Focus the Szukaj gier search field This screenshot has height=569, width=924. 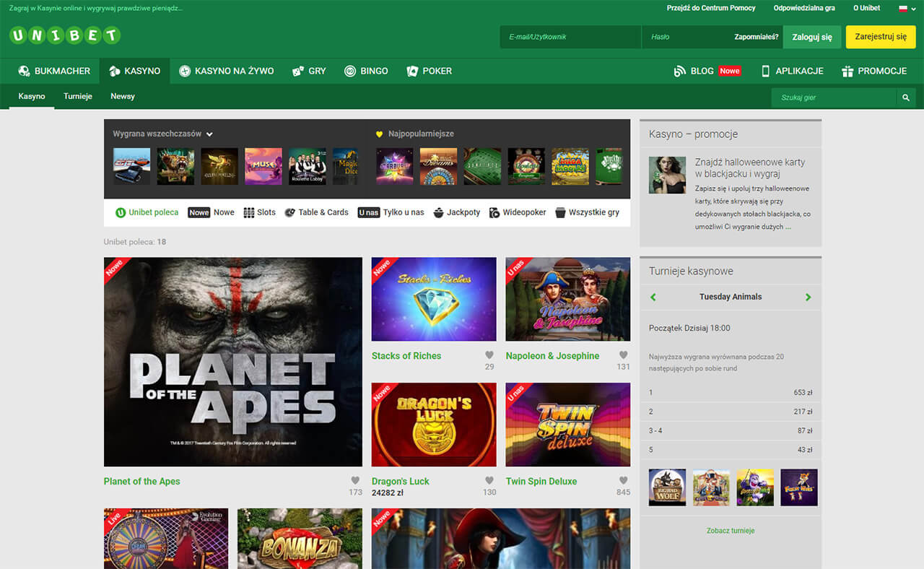click(x=834, y=97)
